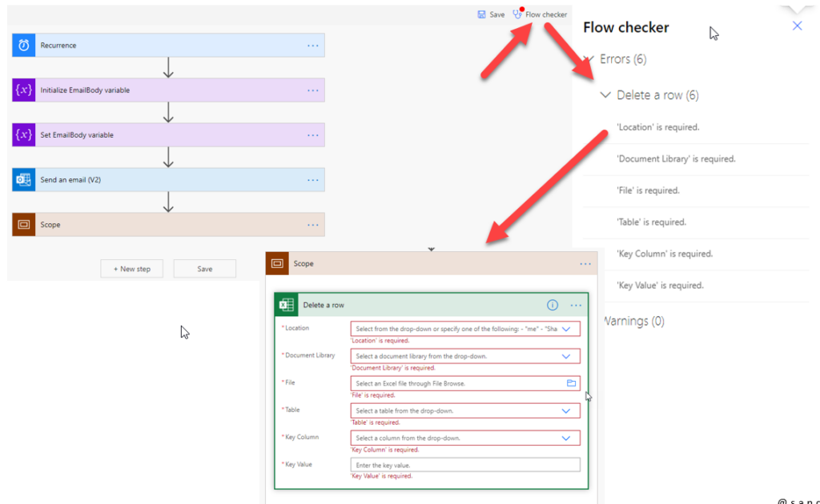820x504 pixels.
Task: Close the Flow checker panel
Action: pos(797,26)
